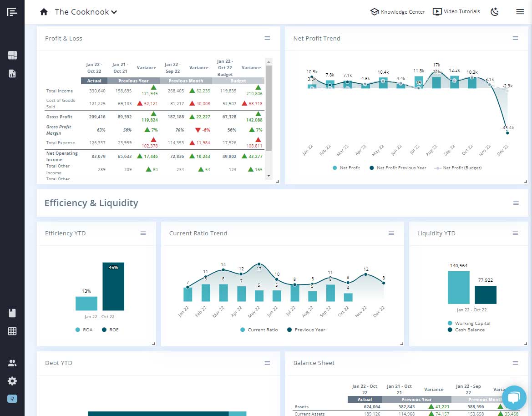The image size is (532, 416).
Task: Open the intercom chat bubble
Action: pyautogui.click(x=514, y=397)
